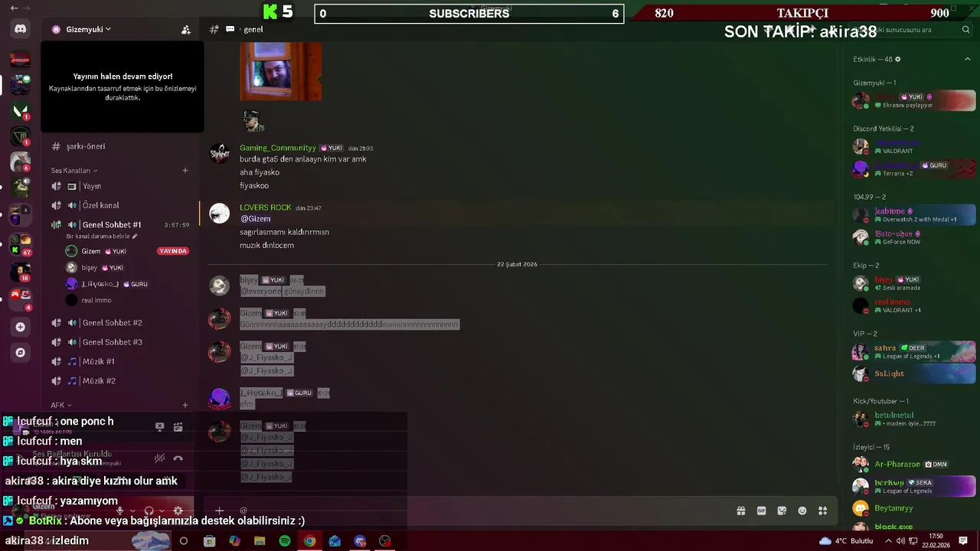
Task: Collapse the AFK category
Action: coord(61,405)
